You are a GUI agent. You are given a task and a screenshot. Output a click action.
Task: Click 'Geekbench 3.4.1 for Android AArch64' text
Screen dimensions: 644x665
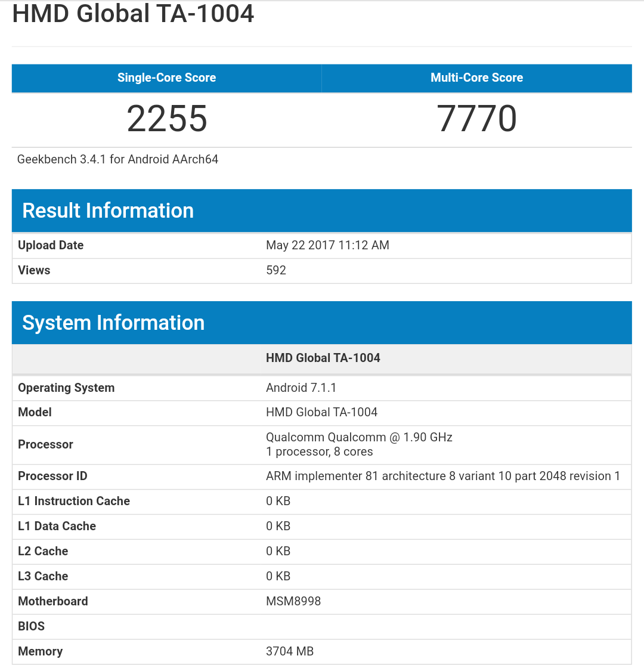(117, 159)
